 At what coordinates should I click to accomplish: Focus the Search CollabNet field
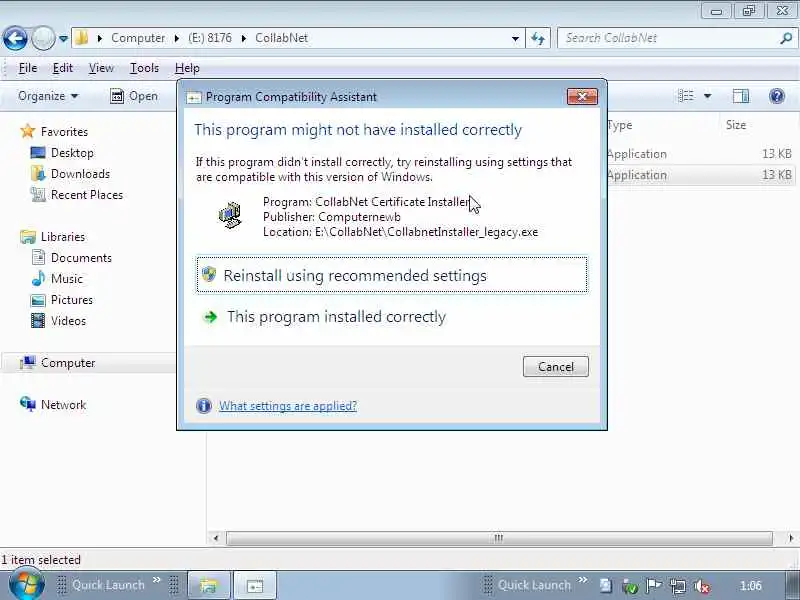(x=668, y=38)
